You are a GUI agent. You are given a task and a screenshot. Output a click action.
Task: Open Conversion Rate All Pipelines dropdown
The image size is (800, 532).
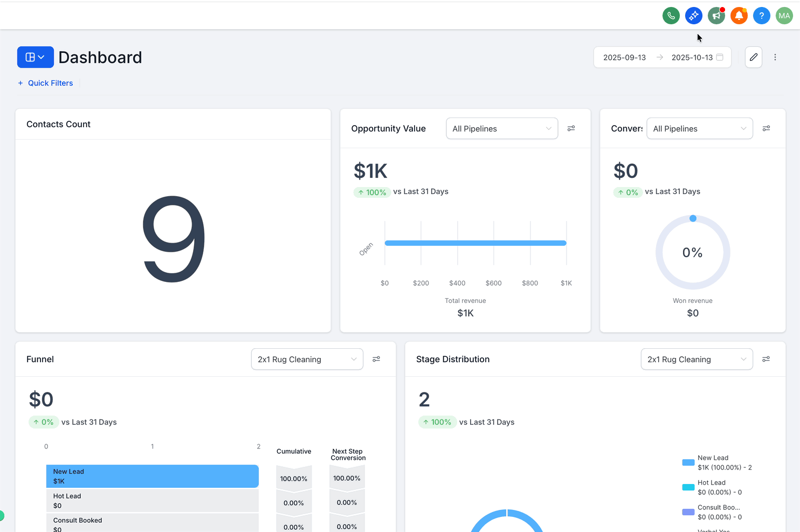[700, 128]
